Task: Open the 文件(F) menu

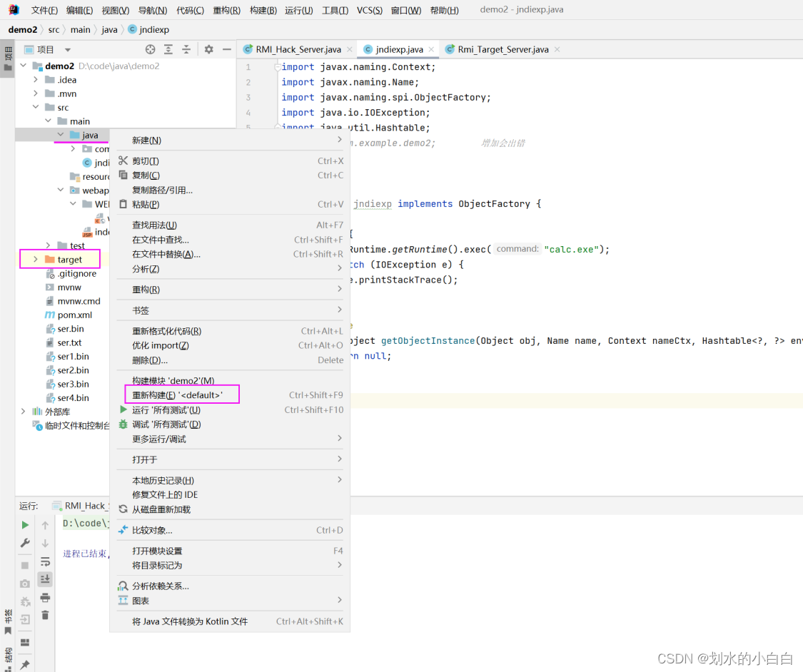Action: point(44,10)
